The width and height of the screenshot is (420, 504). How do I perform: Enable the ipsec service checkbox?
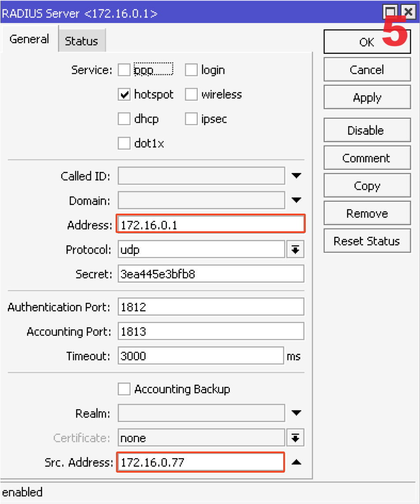click(x=191, y=119)
